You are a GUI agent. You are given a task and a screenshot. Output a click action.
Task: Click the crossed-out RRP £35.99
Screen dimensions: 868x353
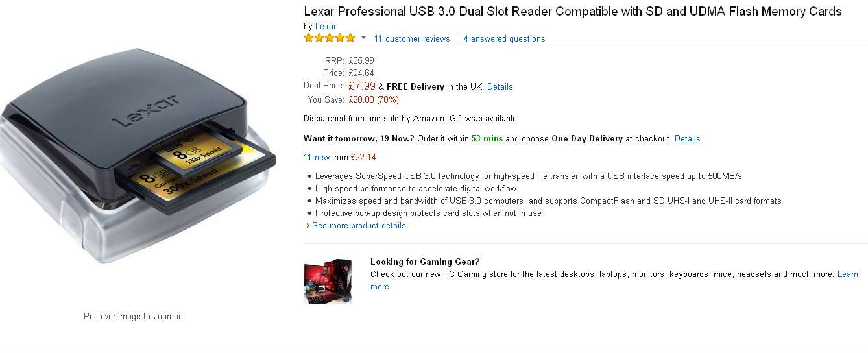pos(361,60)
